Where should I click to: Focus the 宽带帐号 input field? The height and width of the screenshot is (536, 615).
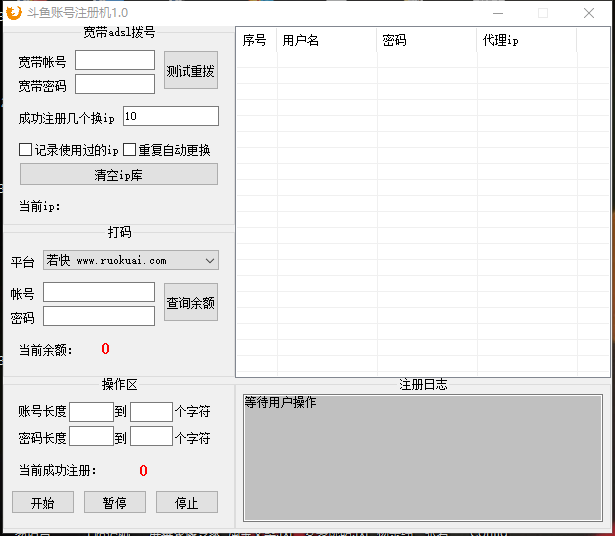pos(115,60)
